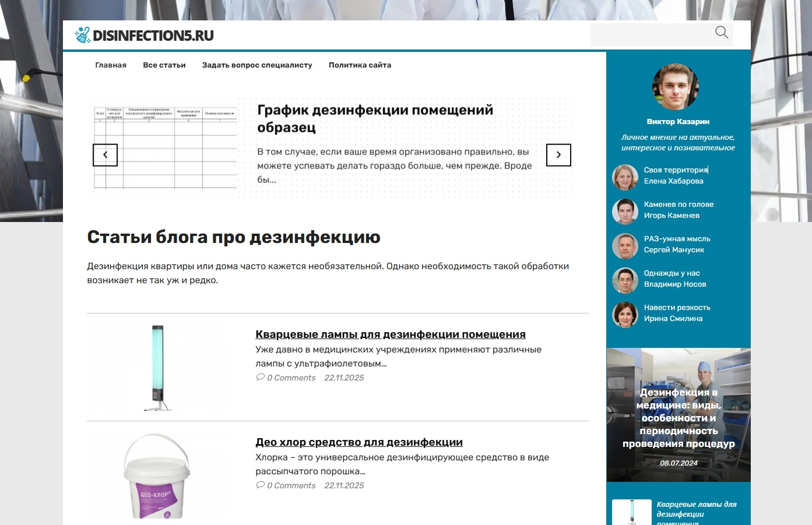Open the Главная menu item
Image resolution: width=812 pixels, height=525 pixels.
(x=111, y=65)
